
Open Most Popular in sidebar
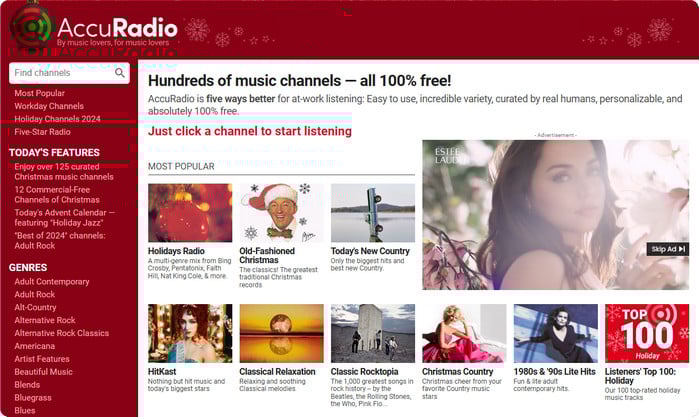pyautogui.click(x=39, y=93)
